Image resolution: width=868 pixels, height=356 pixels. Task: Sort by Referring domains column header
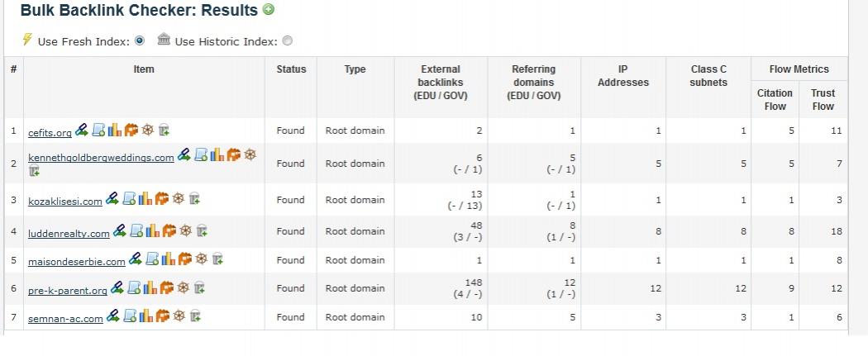pos(534,83)
